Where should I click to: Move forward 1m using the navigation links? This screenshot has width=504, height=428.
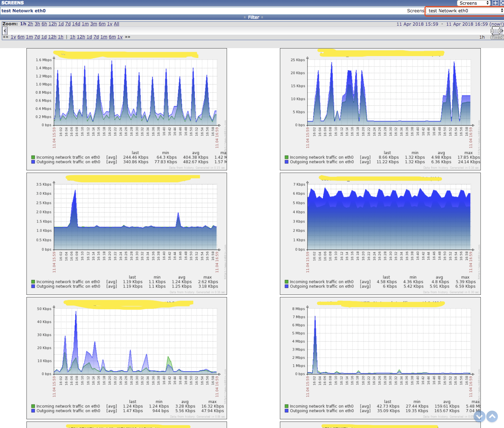pyautogui.click(x=104, y=37)
